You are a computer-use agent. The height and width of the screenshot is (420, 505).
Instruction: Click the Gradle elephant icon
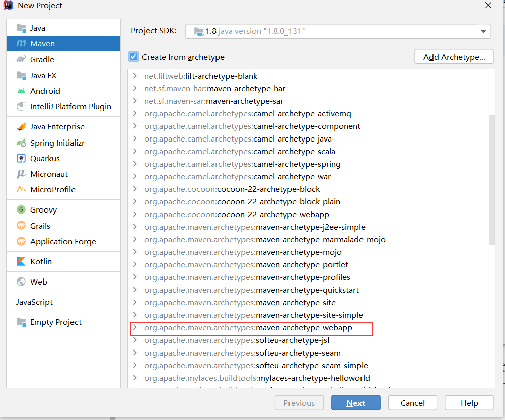point(21,59)
